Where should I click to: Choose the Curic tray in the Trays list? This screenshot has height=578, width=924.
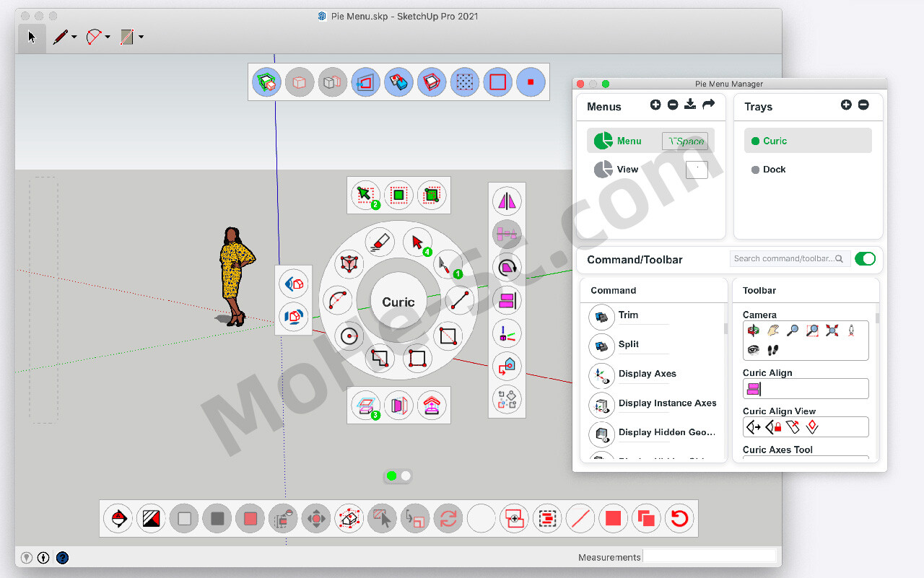point(808,141)
